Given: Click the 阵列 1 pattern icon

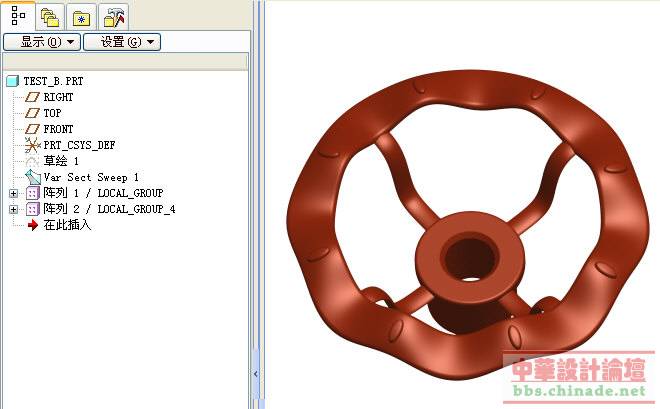Looking at the screenshot, I should coord(31,193).
